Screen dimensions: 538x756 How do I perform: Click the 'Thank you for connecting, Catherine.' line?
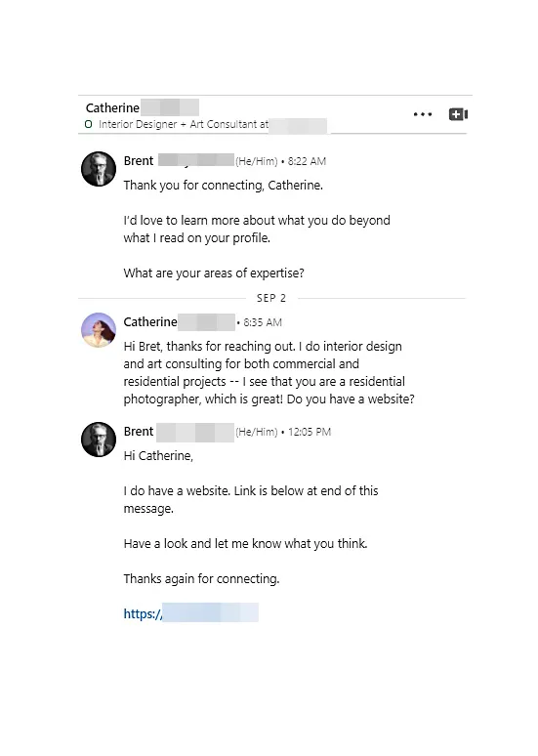[x=224, y=186]
